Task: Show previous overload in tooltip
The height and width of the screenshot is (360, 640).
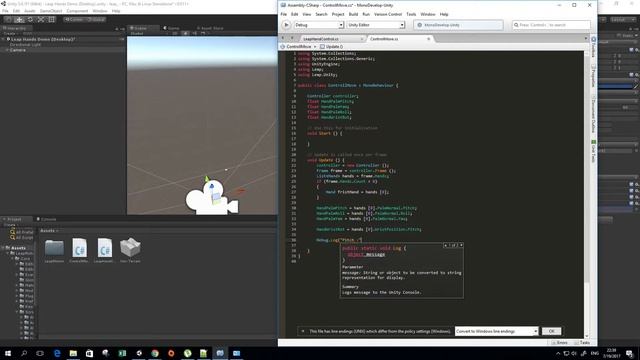Action: (x=445, y=245)
